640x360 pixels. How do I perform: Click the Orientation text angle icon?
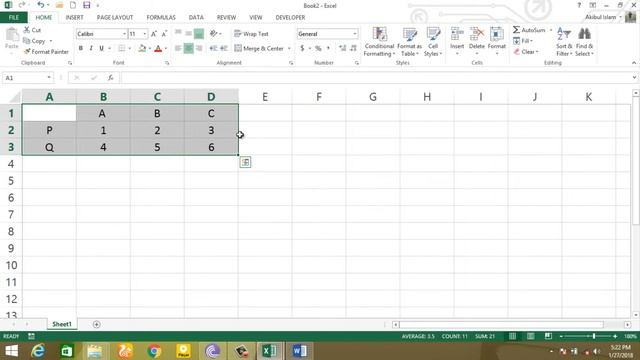coord(213,34)
